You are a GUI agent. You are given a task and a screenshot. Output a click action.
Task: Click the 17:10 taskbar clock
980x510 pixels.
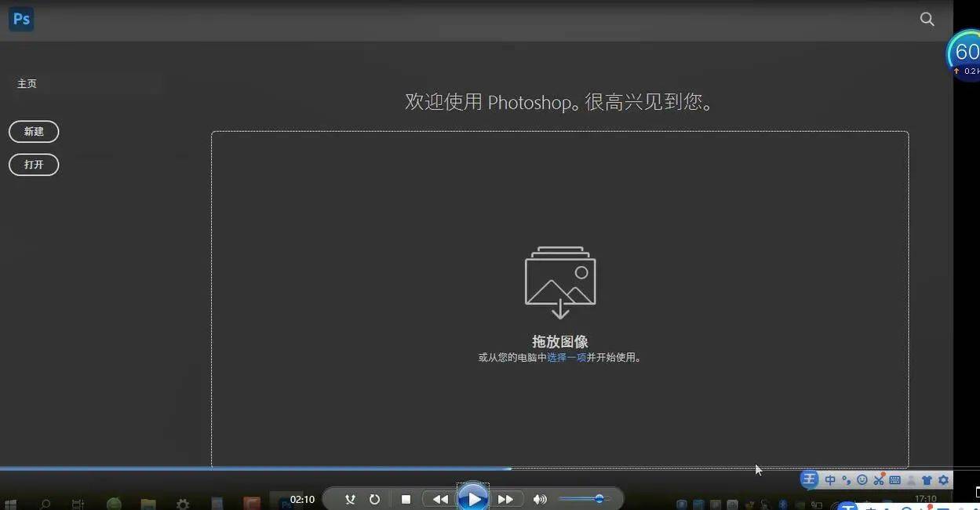926,499
